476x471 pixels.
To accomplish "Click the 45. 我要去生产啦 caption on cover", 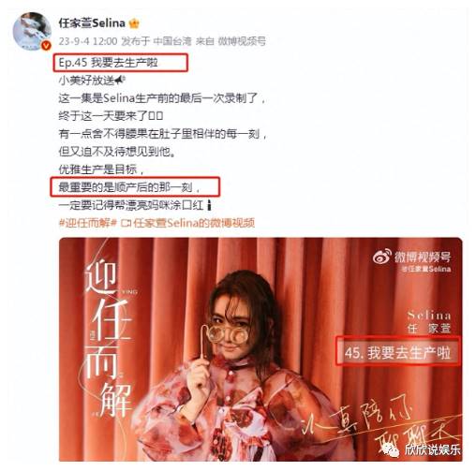I will [397, 353].
